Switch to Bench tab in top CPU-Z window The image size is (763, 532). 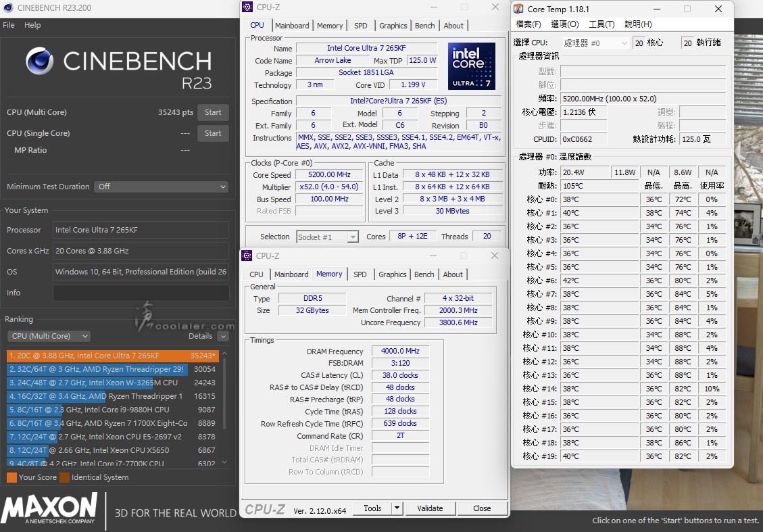[425, 26]
